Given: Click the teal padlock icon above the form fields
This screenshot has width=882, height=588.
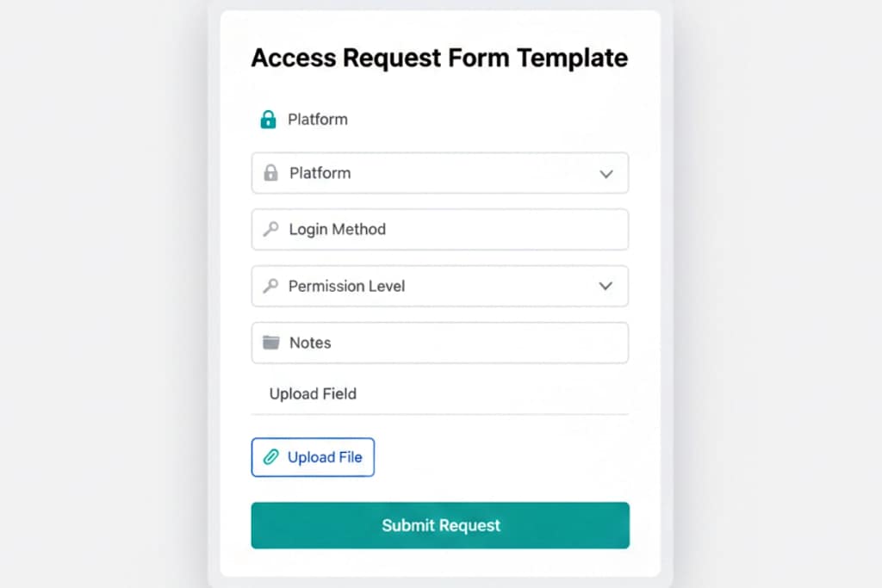Looking at the screenshot, I should 268,119.
